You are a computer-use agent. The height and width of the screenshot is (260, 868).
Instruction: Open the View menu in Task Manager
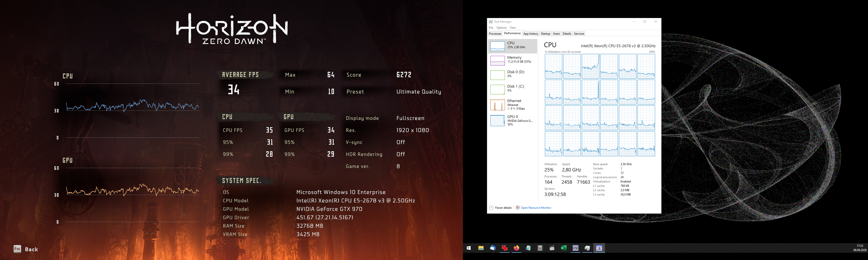click(513, 28)
